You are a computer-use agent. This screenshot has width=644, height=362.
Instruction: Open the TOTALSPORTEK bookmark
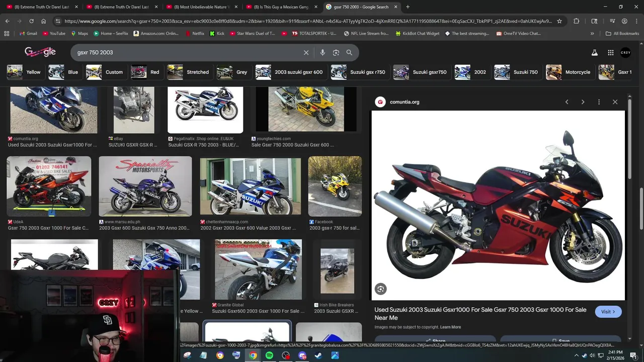pyautogui.click(x=314, y=33)
